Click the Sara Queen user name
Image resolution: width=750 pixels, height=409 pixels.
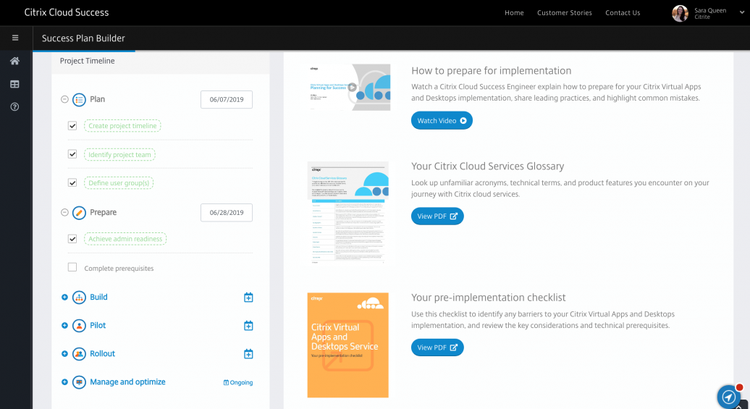(x=710, y=10)
